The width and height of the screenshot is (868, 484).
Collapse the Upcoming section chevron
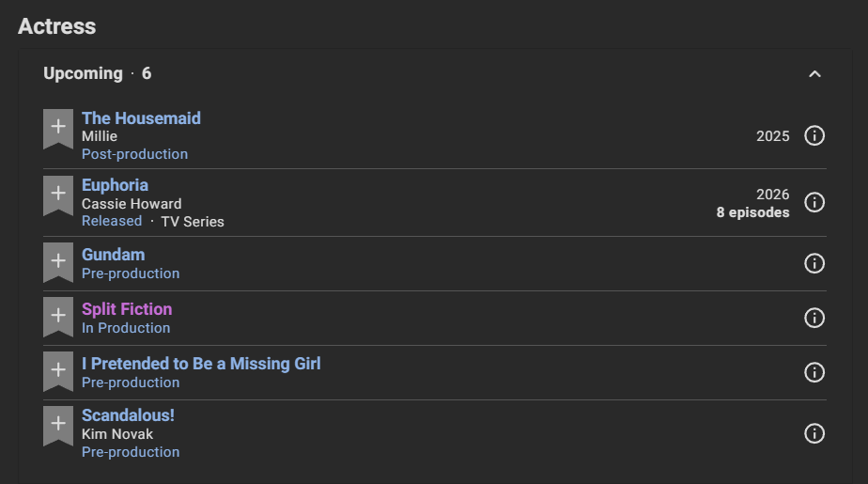coord(814,74)
